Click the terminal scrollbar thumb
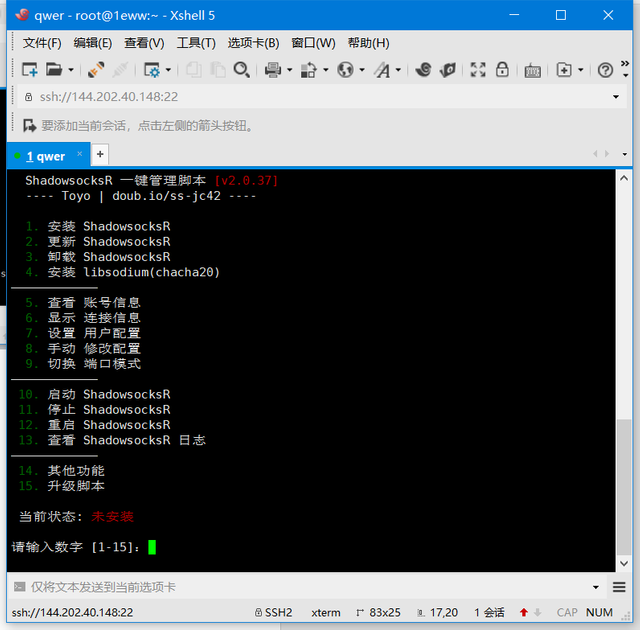640x630 pixels. (x=624, y=487)
